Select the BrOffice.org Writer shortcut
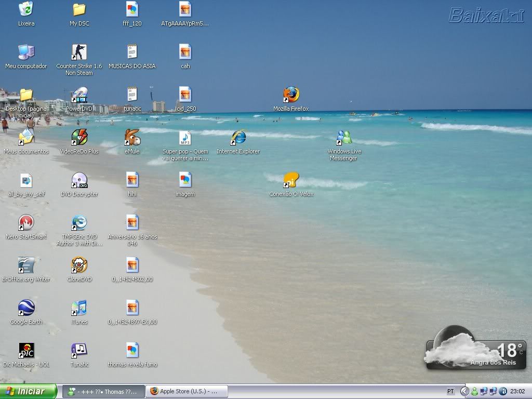The image size is (532, 399). click(x=26, y=265)
